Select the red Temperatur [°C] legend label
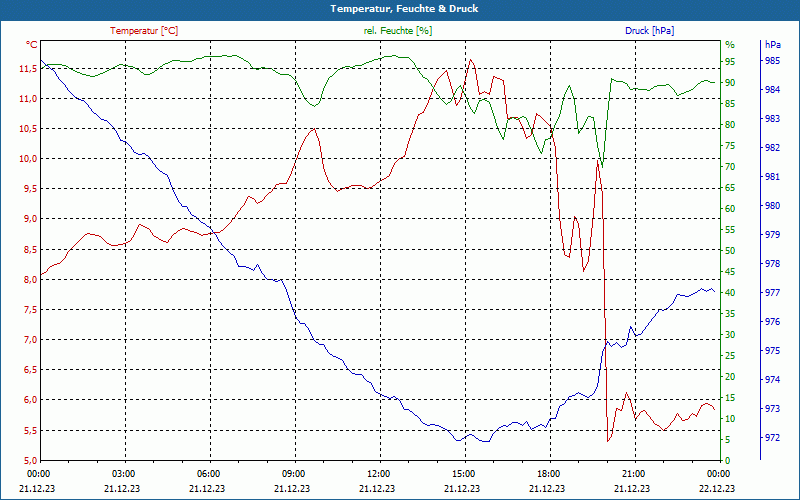 pyautogui.click(x=144, y=31)
